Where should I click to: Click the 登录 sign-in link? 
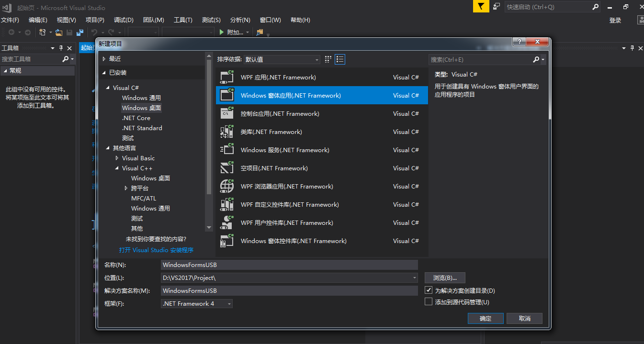pyautogui.click(x=615, y=20)
